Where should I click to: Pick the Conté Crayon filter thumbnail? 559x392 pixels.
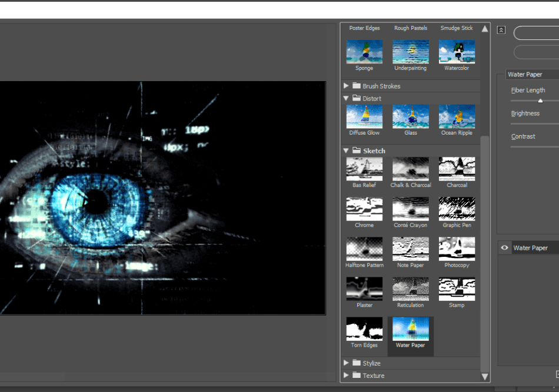point(410,209)
